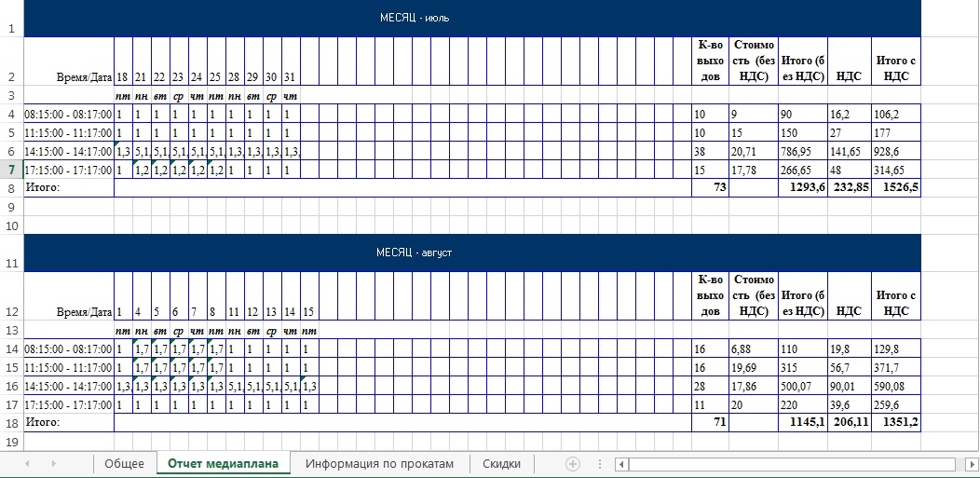Select cell with value 928,6

click(896, 151)
